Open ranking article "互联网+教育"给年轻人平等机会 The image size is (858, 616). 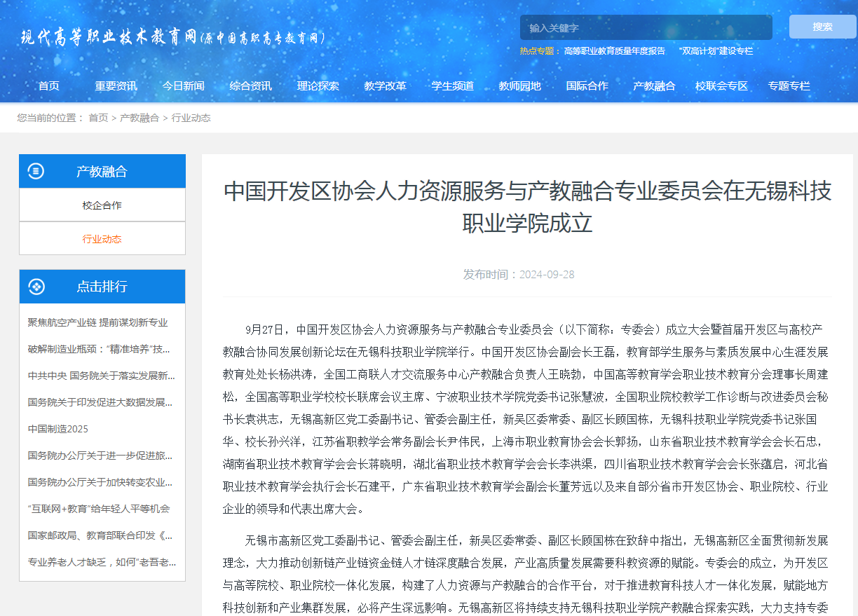99,509
